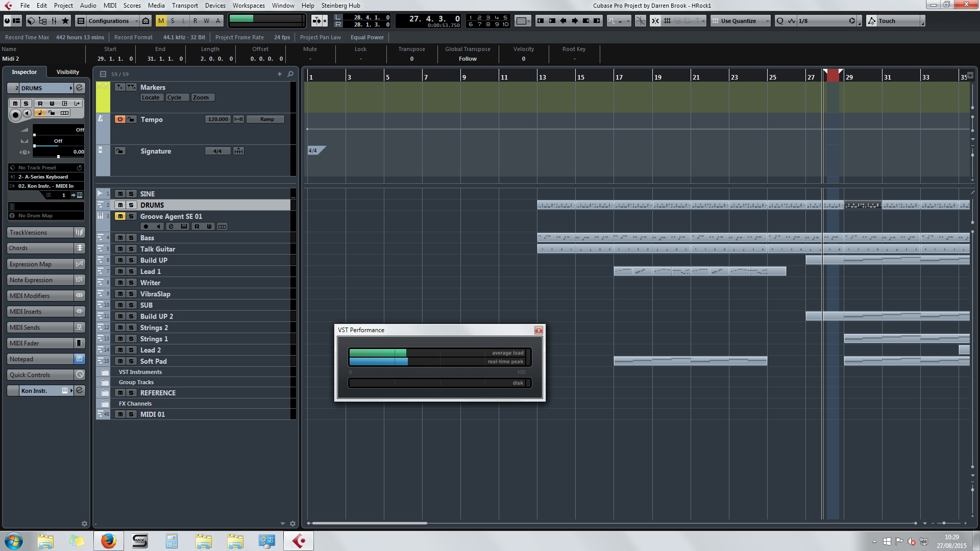
Task: Click the search icon above the track list
Action: (290, 74)
